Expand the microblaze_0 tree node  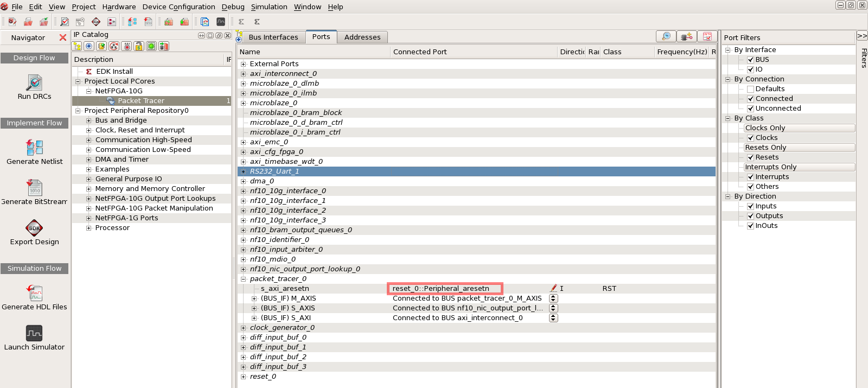(x=244, y=103)
